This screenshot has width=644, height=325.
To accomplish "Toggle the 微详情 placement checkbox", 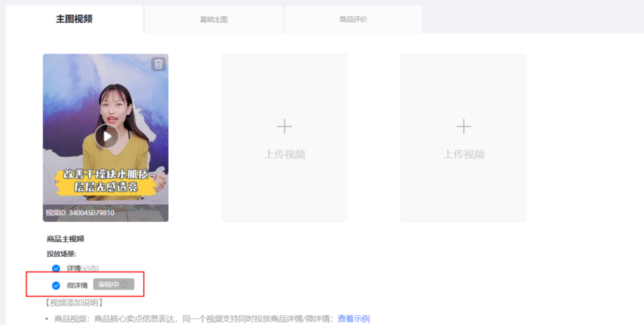I will coord(56,285).
